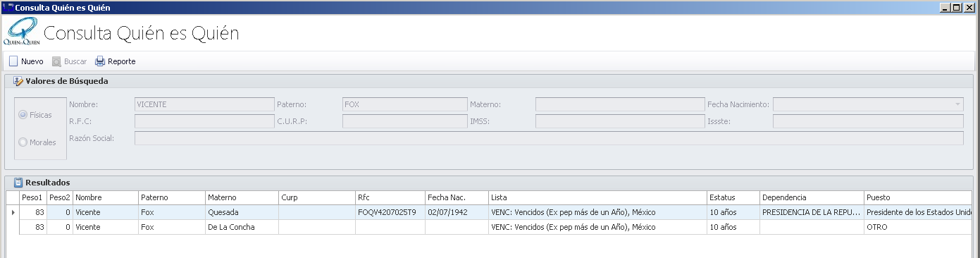Sort by the Peso1 column header
This screenshot has width=980, height=258.
[x=33, y=198]
